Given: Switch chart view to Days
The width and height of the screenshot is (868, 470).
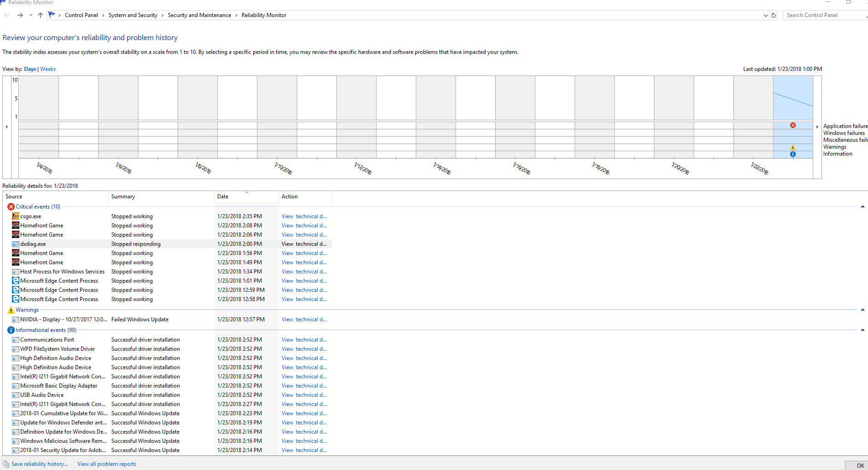Looking at the screenshot, I should [x=30, y=69].
